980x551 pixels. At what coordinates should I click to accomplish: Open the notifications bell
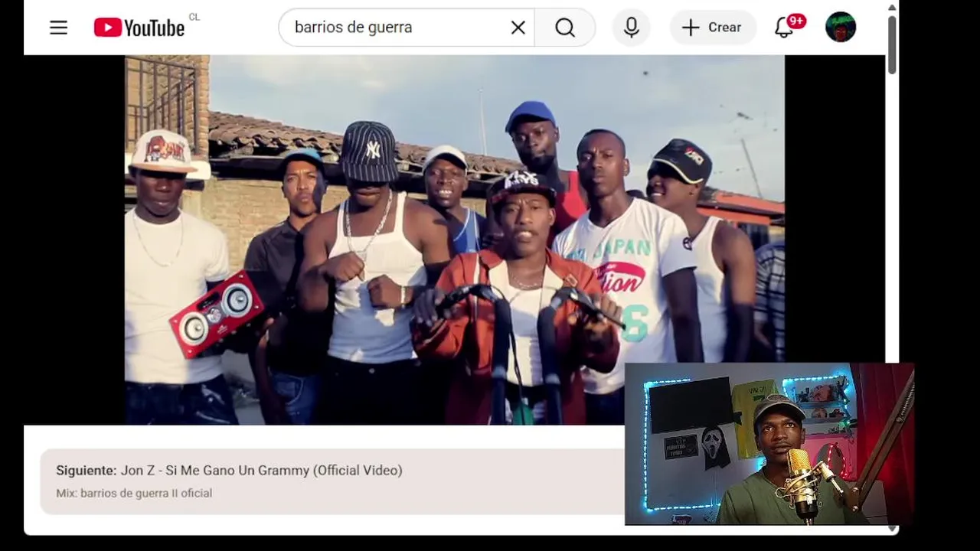784,28
